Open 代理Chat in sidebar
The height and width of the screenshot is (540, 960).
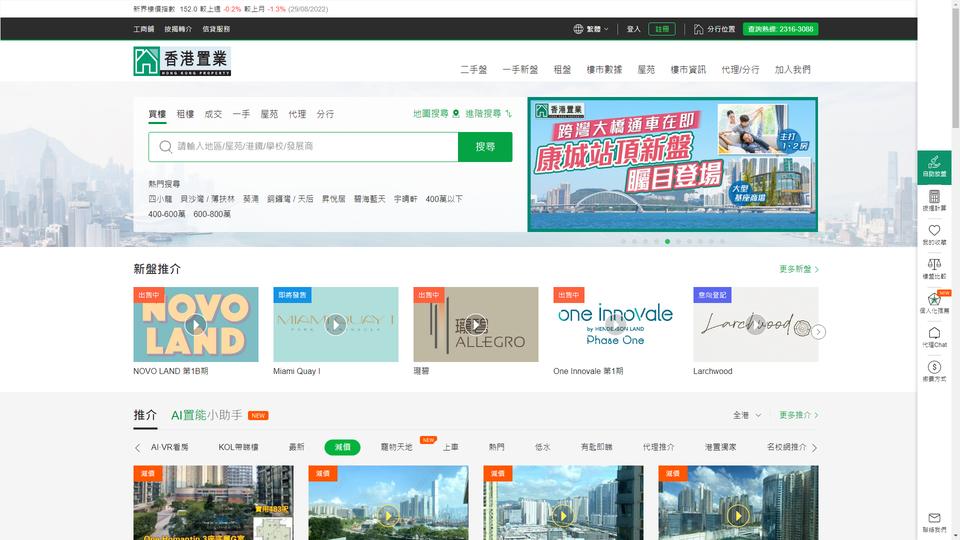pyautogui.click(x=934, y=337)
